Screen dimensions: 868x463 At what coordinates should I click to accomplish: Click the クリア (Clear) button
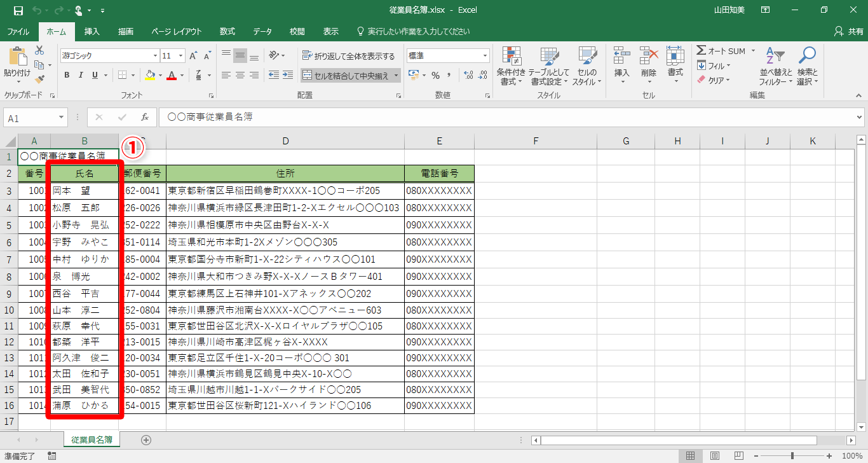pos(714,80)
